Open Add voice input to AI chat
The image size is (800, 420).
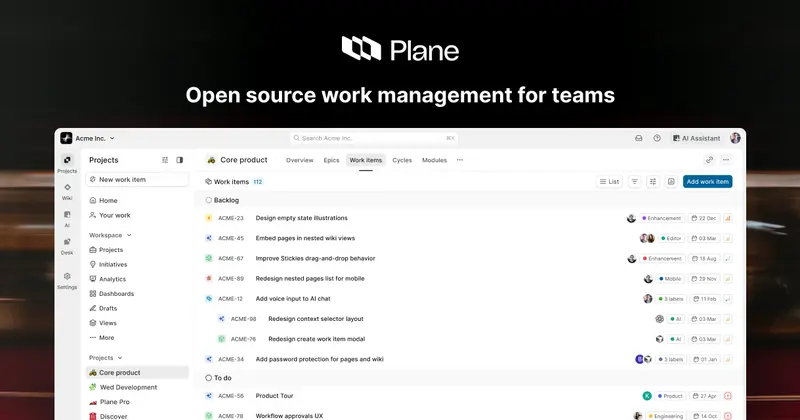click(293, 299)
